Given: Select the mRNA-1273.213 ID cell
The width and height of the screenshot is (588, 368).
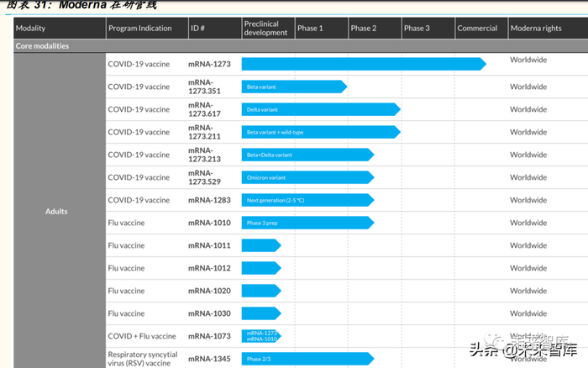Looking at the screenshot, I should pyautogui.click(x=204, y=155).
